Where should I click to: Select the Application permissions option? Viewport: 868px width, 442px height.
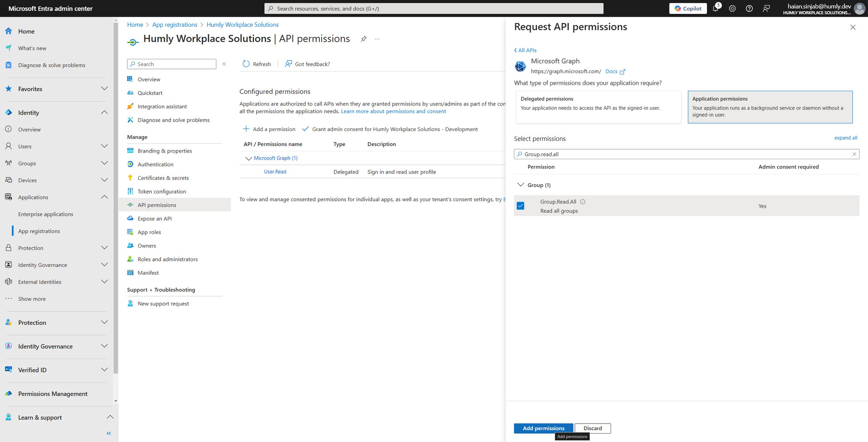click(770, 107)
